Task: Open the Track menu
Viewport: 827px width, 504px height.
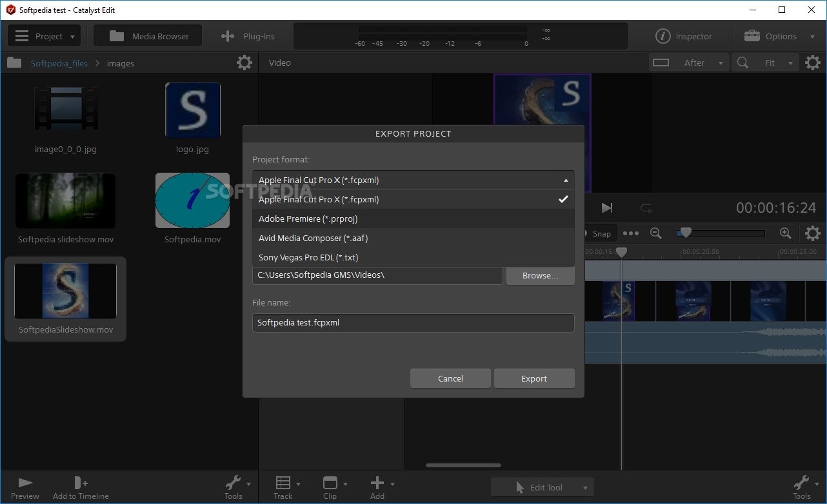Action: point(286,488)
